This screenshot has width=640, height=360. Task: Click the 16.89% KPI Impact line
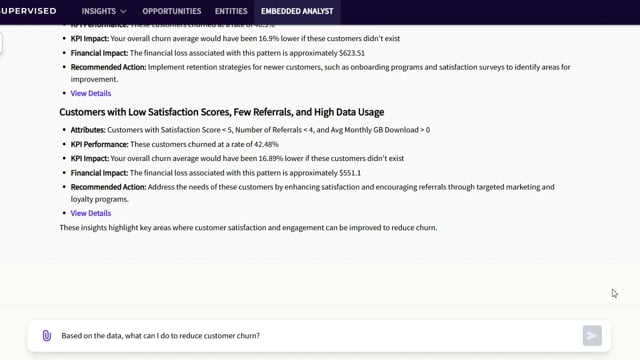pyautogui.click(x=237, y=158)
